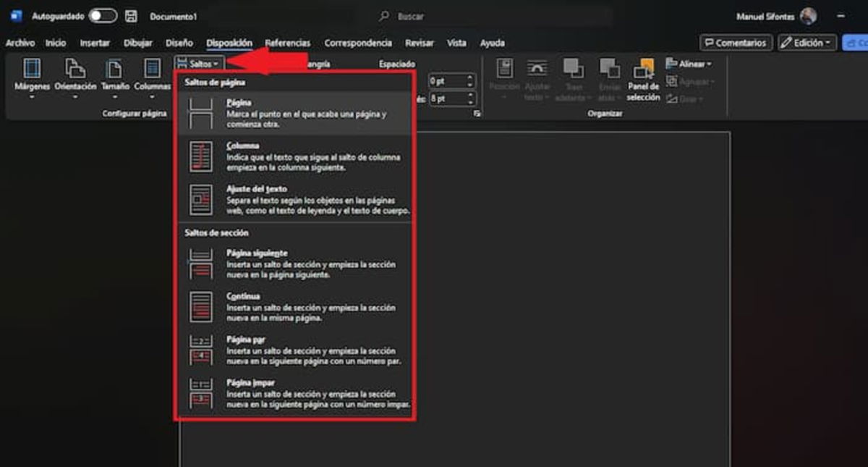Image resolution: width=868 pixels, height=467 pixels.
Task: Click the Documento1 title text
Action: (x=173, y=16)
